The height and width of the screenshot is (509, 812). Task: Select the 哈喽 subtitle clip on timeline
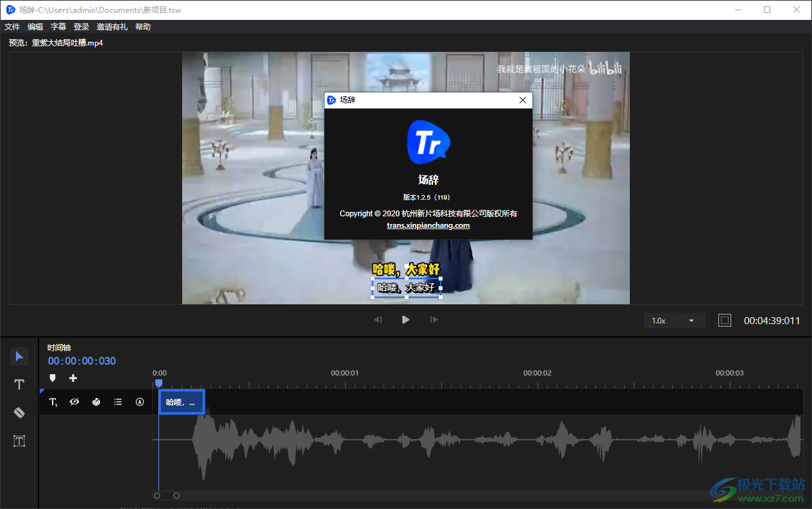182,402
